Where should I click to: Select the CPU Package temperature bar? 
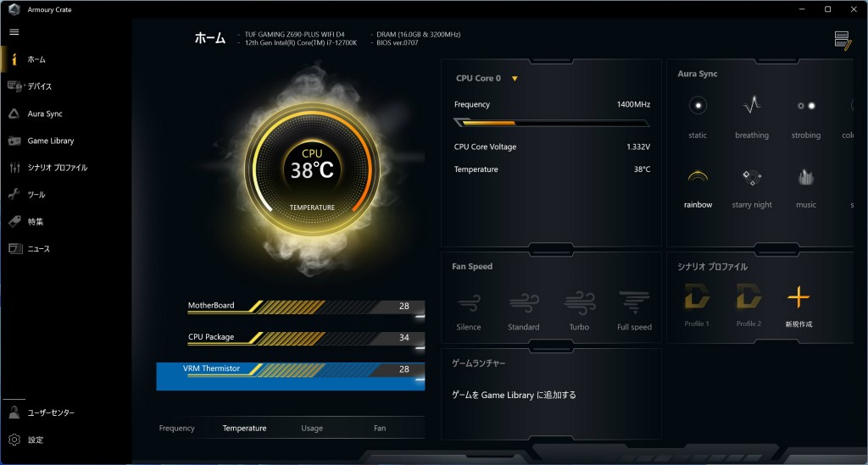305,339
